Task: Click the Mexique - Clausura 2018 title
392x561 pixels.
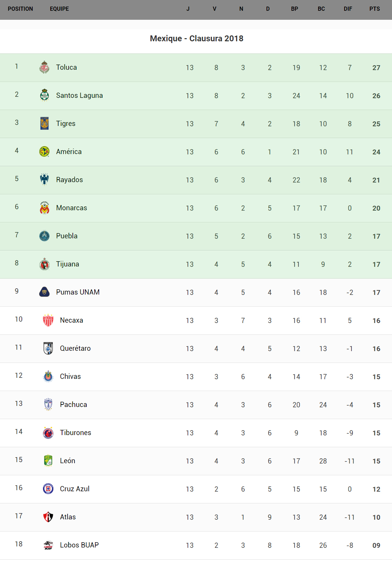Action: click(x=197, y=39)
